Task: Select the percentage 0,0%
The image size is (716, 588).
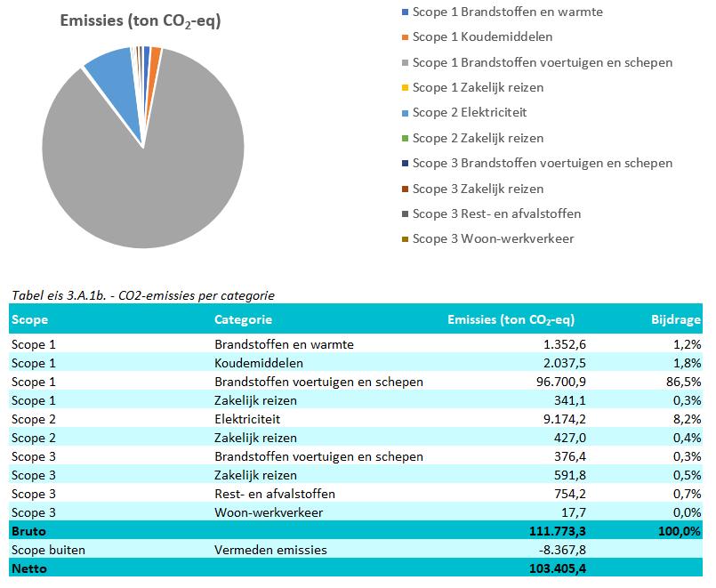Action: coord(688,512)
